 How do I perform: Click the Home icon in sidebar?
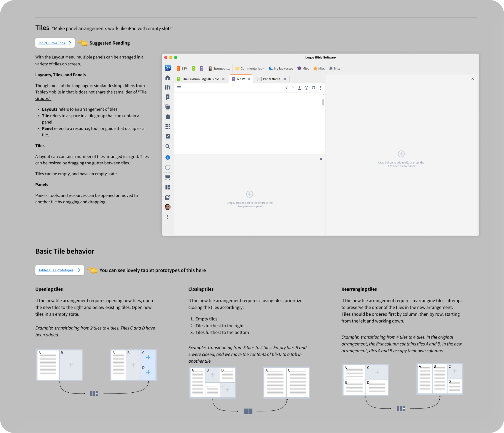pos(168,78)
